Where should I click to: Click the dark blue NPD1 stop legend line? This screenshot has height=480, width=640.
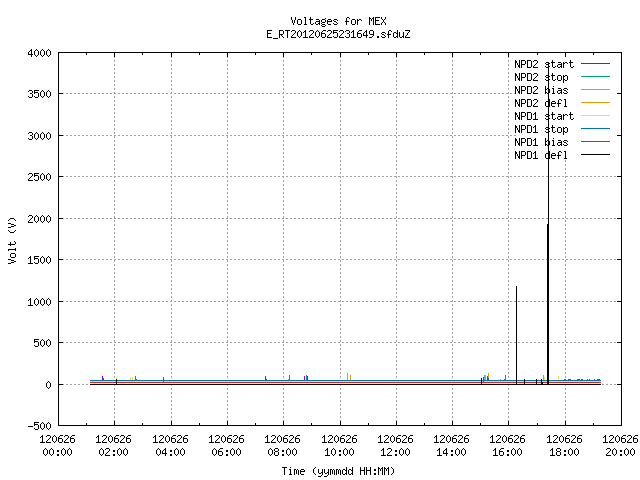pos(595,129)
